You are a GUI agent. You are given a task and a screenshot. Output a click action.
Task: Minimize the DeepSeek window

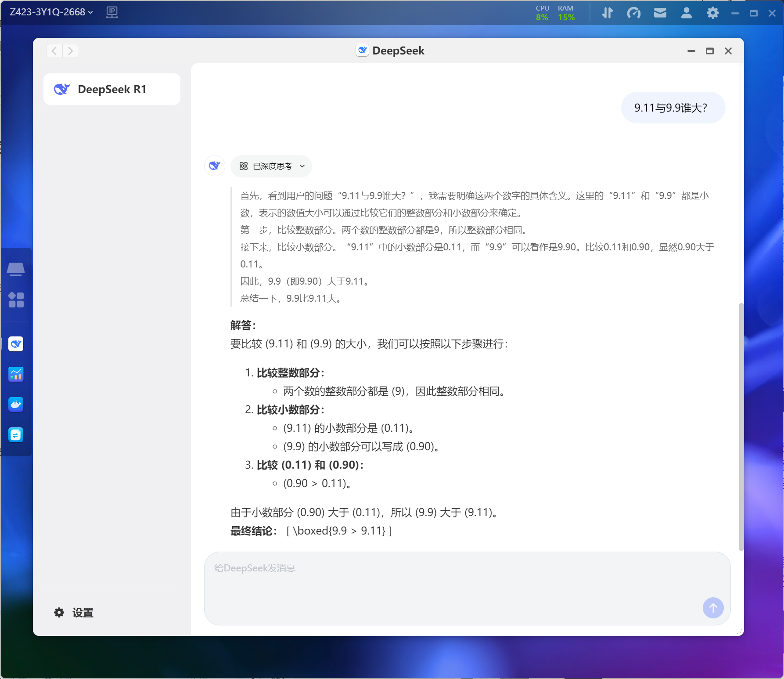(691, 51)
